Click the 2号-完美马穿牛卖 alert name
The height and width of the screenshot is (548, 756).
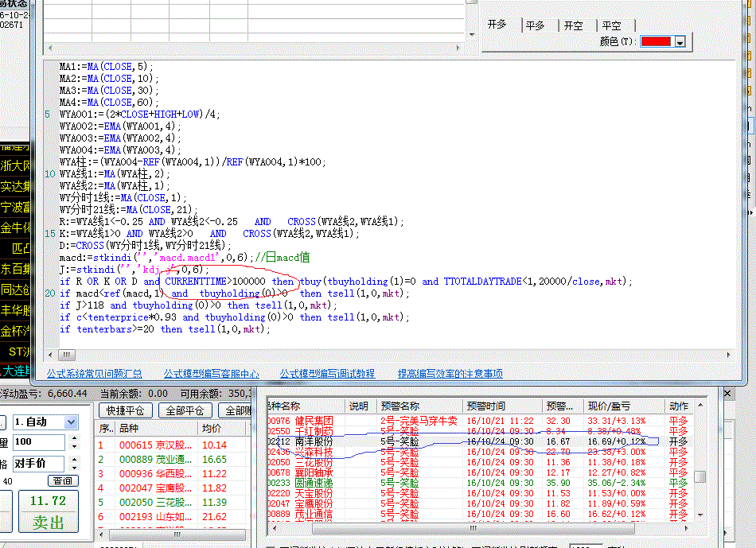(419, 421)
